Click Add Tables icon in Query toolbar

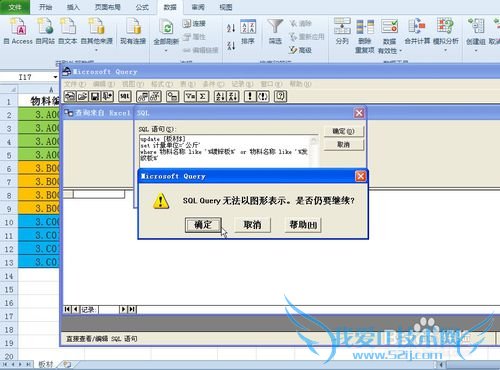point(173,96)
